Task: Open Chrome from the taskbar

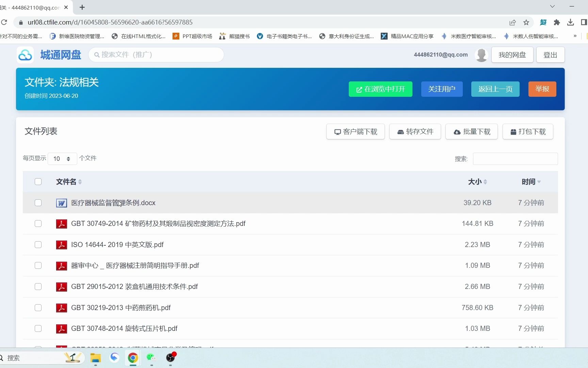Action: [x=133, y=358]
